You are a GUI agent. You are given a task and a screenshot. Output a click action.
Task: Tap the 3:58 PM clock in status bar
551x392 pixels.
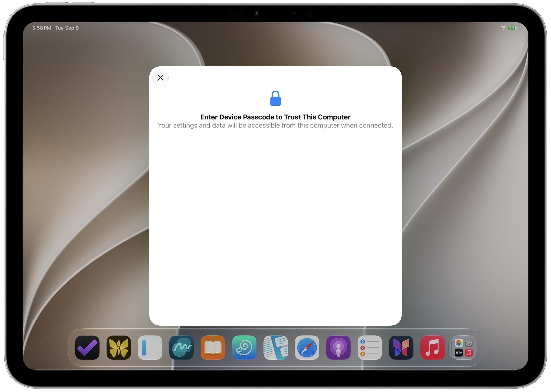(x=42, y=28)
